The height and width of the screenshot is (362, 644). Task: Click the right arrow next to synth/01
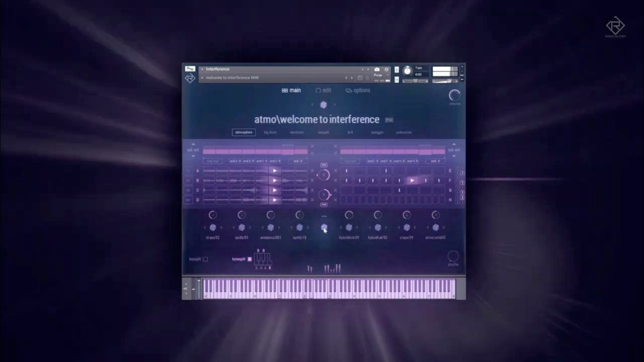(x=250, y=227)
